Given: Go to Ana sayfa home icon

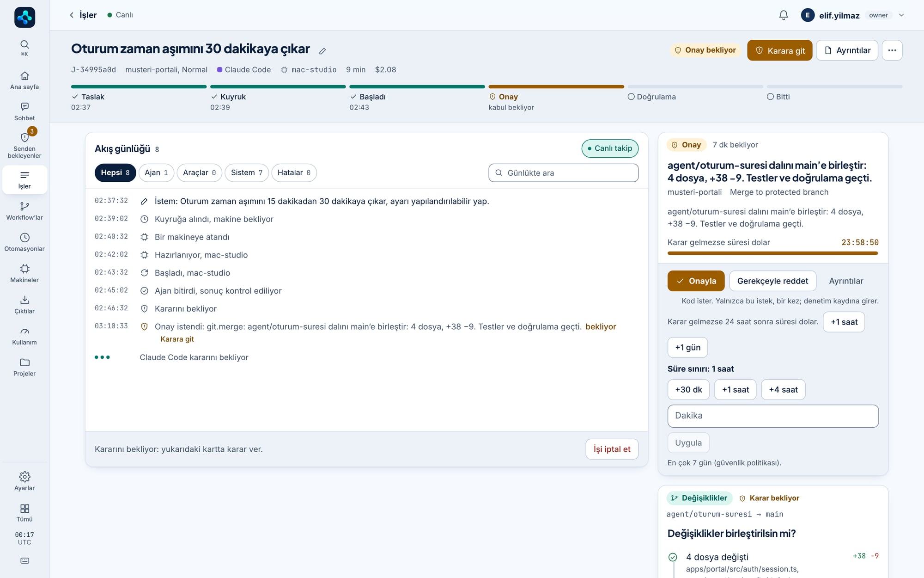Looking at the screenshot, I should tap(24, 76).
